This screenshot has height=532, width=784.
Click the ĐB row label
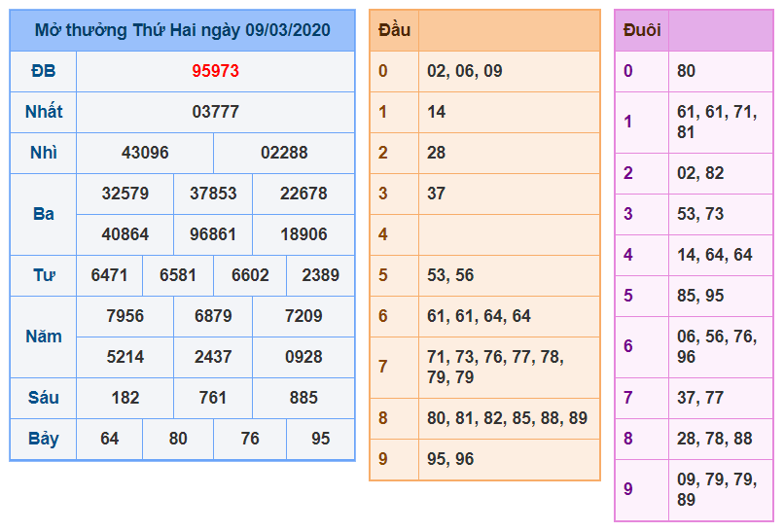point(44,71)
